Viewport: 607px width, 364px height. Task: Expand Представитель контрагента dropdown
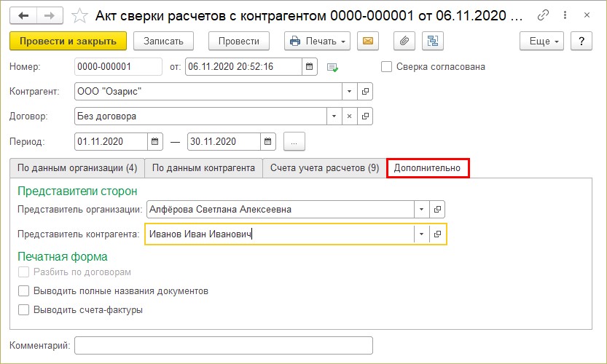coord(422,234)
